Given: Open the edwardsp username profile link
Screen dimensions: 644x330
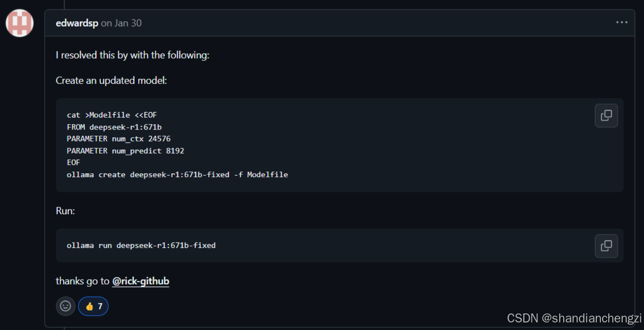Looking at the screenshot, I should pyautogui.click(x=77, y=23).
